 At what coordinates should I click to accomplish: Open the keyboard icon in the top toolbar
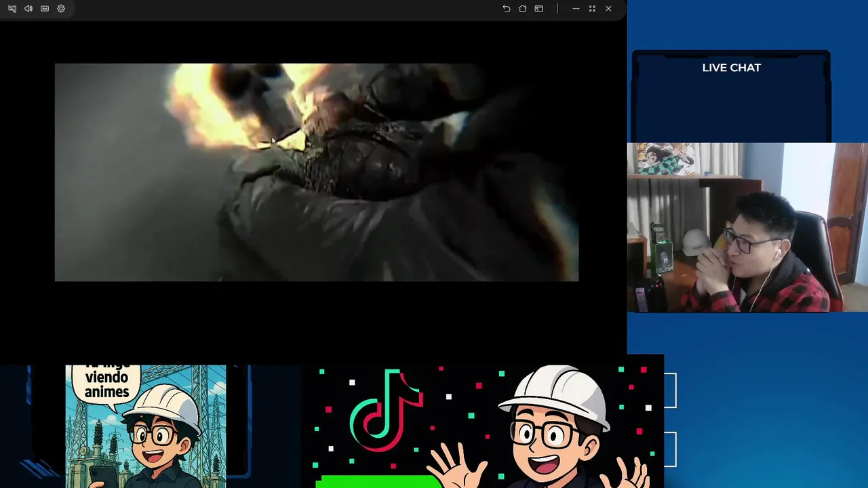45,9
